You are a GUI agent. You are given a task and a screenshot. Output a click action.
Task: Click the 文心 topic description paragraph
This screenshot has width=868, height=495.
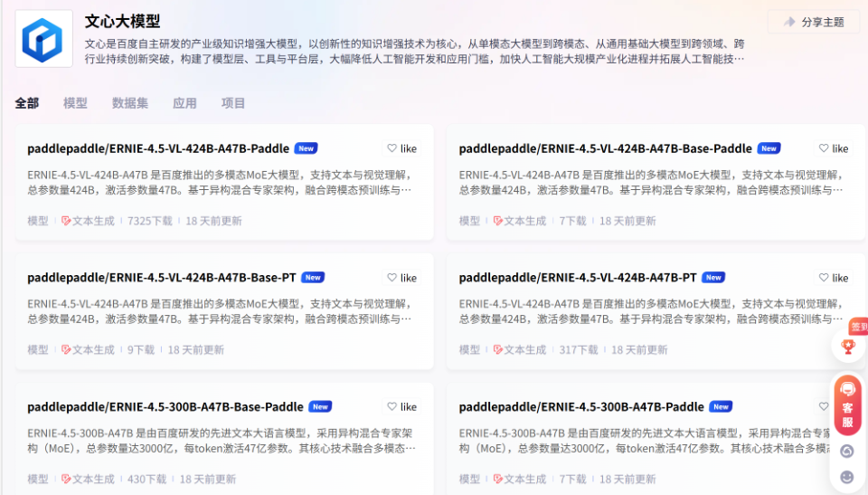[414, 52]
